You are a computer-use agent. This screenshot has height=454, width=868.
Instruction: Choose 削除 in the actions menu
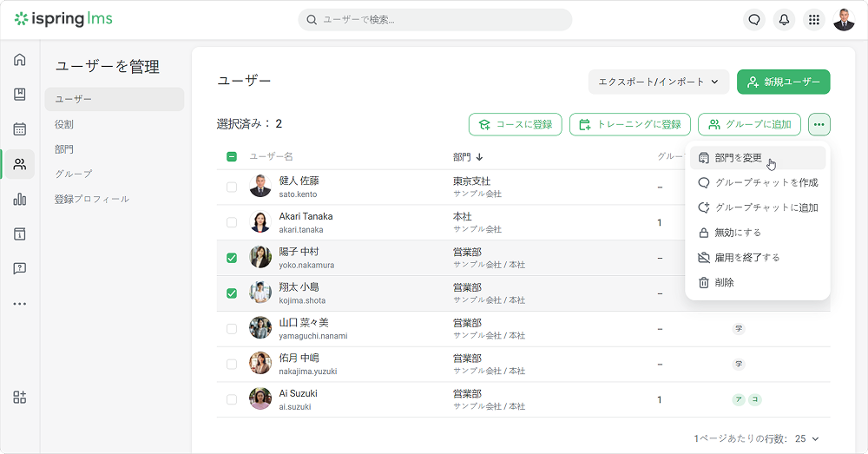pyautogui.click(x=724, y=283)
